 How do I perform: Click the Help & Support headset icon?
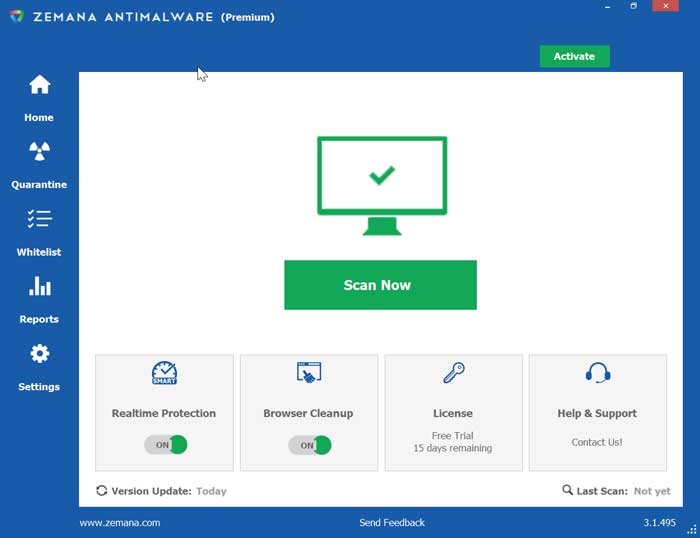pyautogui.click(x=598, y=373)
